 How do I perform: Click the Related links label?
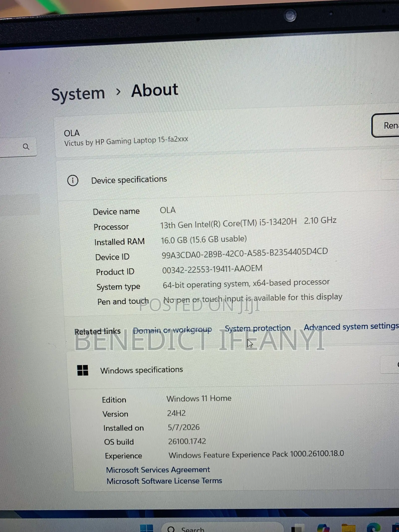[x=97, y=332]
